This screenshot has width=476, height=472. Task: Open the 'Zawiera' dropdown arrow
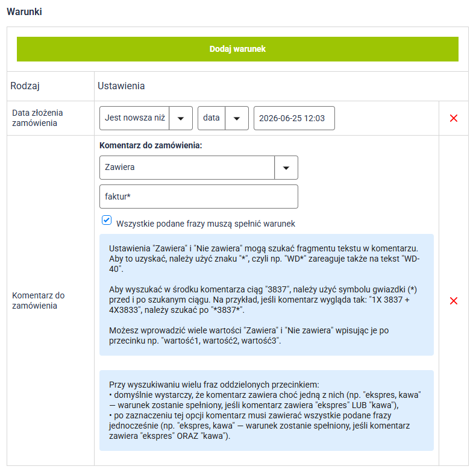pyautogui.click(x=286, y=168)
